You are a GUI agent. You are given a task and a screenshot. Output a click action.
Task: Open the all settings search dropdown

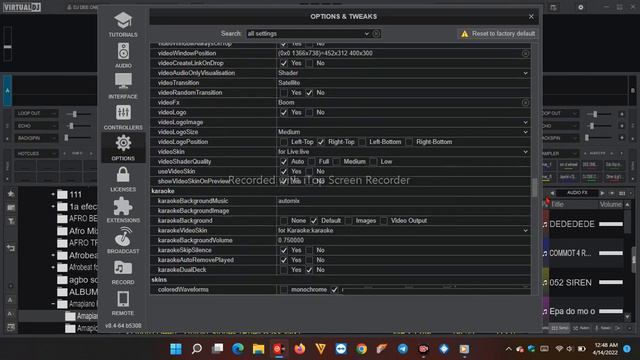click(x=367, y=33)
